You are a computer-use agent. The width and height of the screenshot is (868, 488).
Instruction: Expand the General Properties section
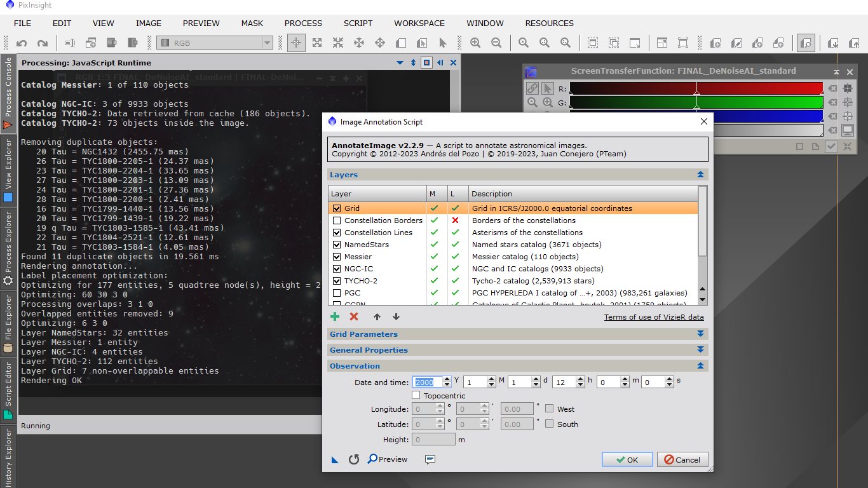click(x=700, y=349)
